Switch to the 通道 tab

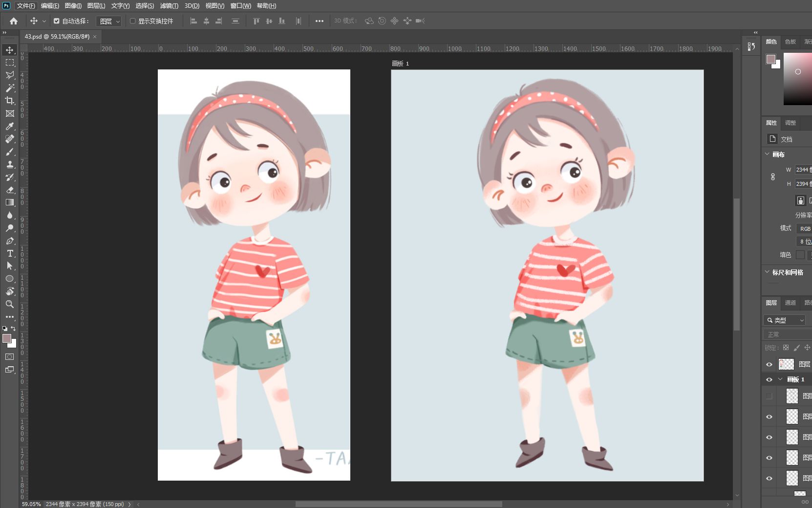point(791,303)
